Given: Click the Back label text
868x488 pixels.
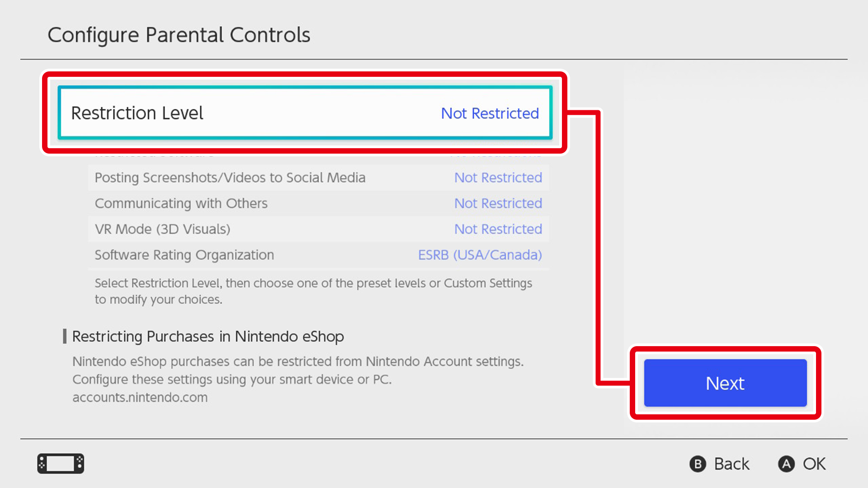Looking at the screenshot, I should tap(731, 464).
